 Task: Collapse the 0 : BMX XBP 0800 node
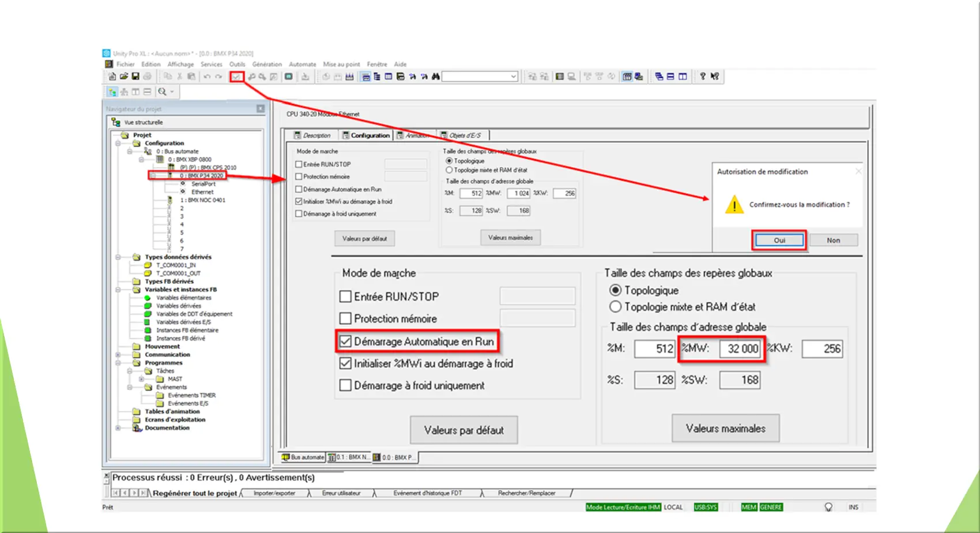[141, 159]
